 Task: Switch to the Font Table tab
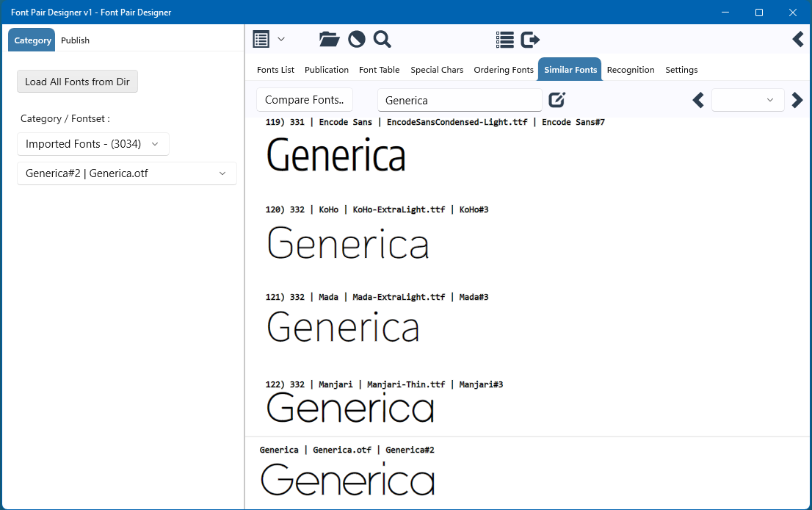tap(379, 70)
